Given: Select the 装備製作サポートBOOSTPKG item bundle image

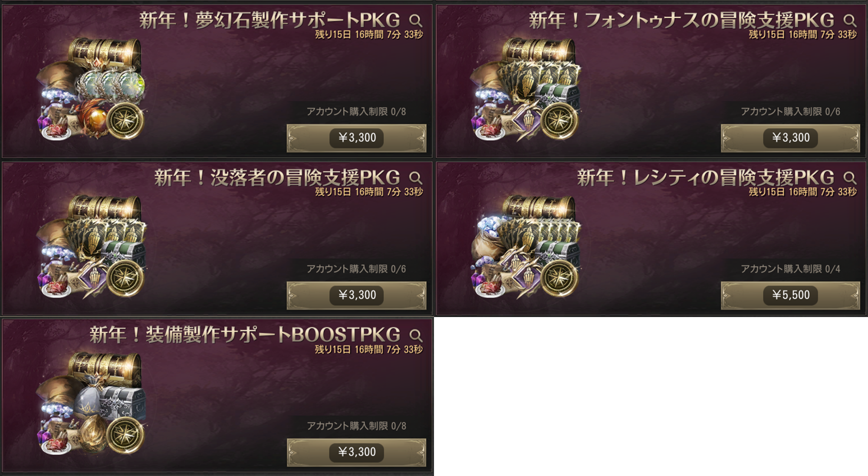Looking at the screenshot, I should pos(91,403).
